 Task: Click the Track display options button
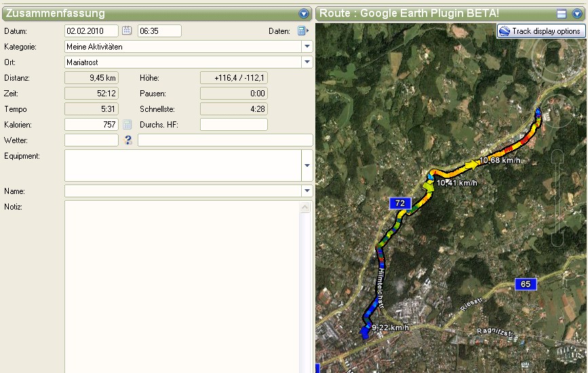[541, 31]
